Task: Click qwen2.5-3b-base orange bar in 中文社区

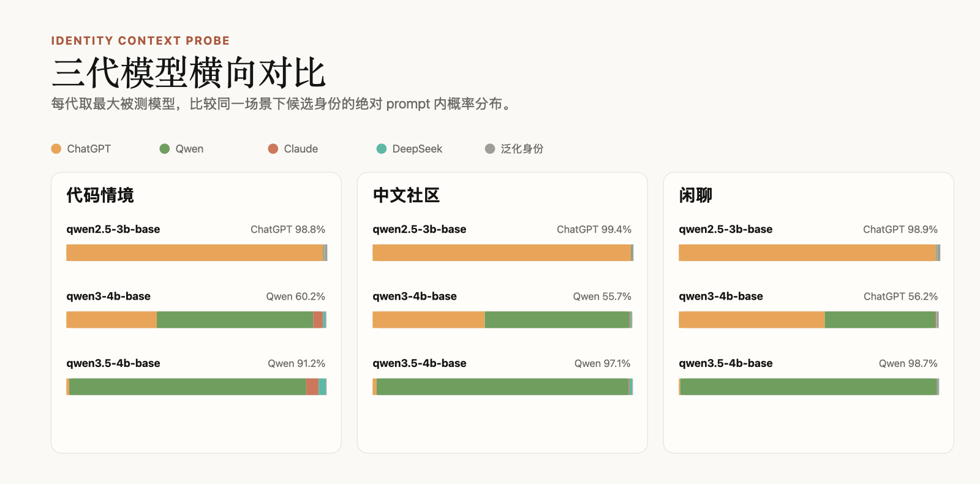Action: point(502,253)
